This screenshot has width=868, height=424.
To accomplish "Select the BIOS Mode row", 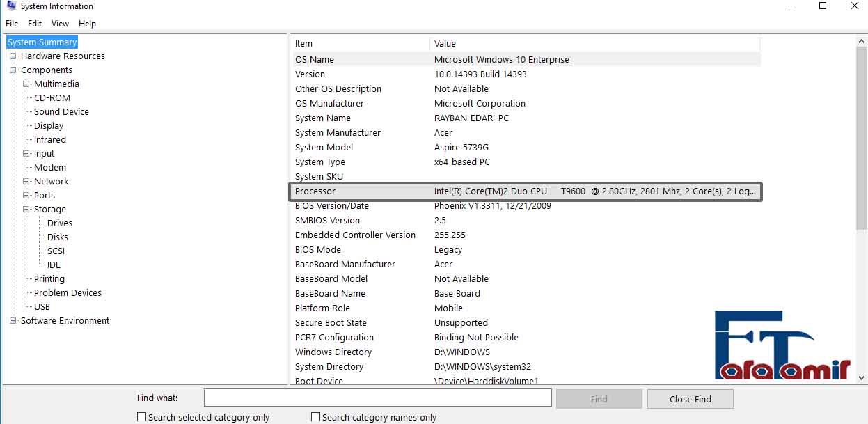I will 526,250.
